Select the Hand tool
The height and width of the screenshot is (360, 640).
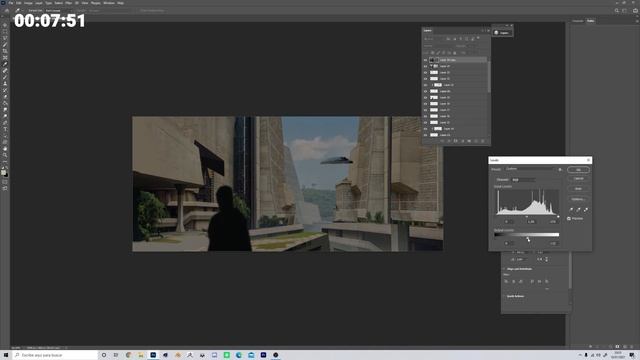tap(5, 149)
